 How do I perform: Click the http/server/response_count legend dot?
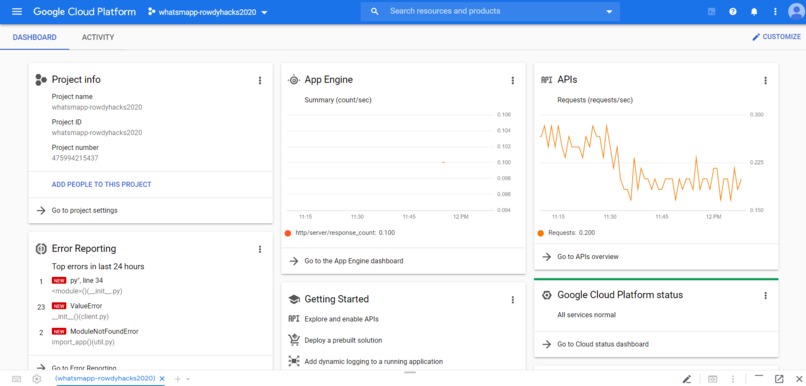click(288, 233)
